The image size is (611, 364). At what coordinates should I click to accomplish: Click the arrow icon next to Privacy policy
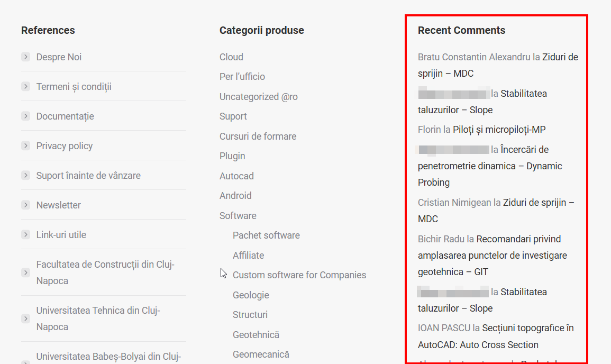point(25,146)
